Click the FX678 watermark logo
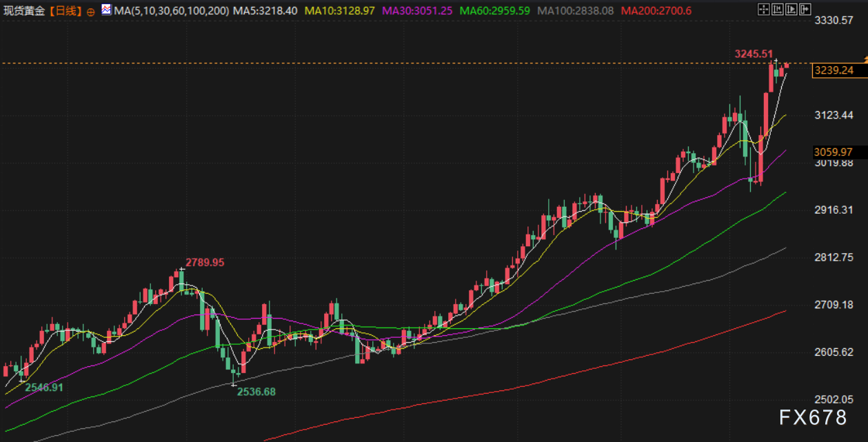Viewport: 868px width, 442px height. click(813, 417)
